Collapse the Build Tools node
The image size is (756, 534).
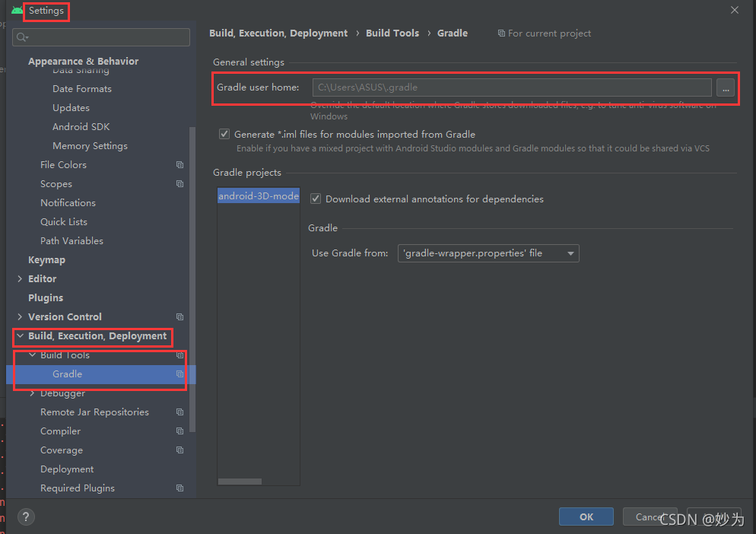coord(32,355)
